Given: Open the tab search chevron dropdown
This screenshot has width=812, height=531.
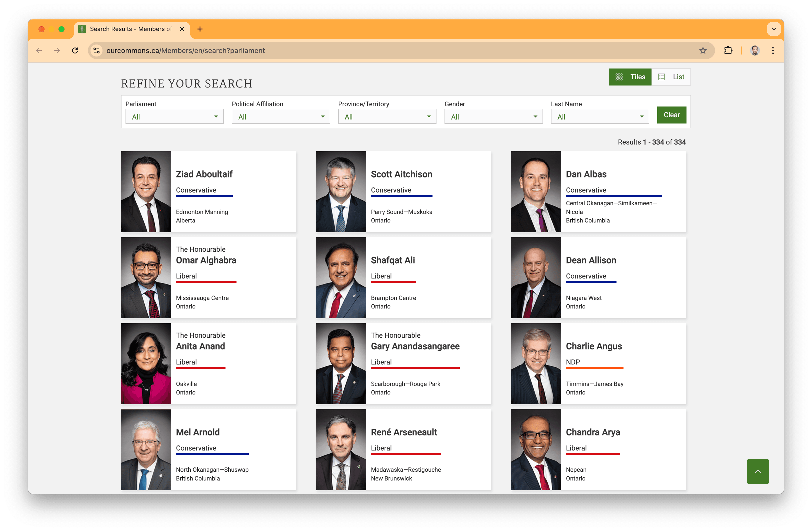Looking at the screenshot, I should tap(774, 29).
